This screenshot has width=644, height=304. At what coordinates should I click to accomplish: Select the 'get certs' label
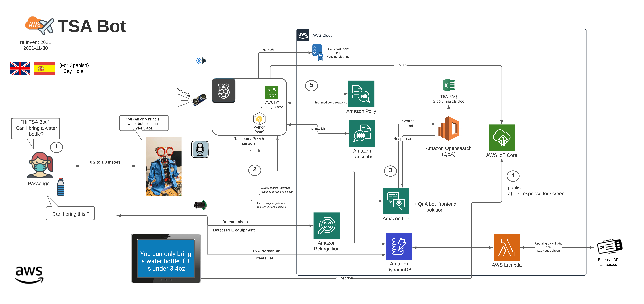[269, 50]
